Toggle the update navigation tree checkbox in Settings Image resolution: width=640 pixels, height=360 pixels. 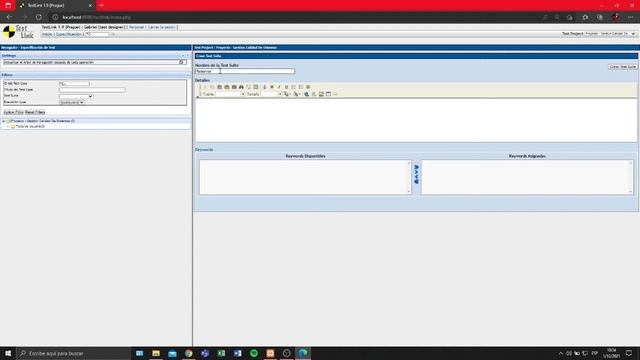coord(181,62)
